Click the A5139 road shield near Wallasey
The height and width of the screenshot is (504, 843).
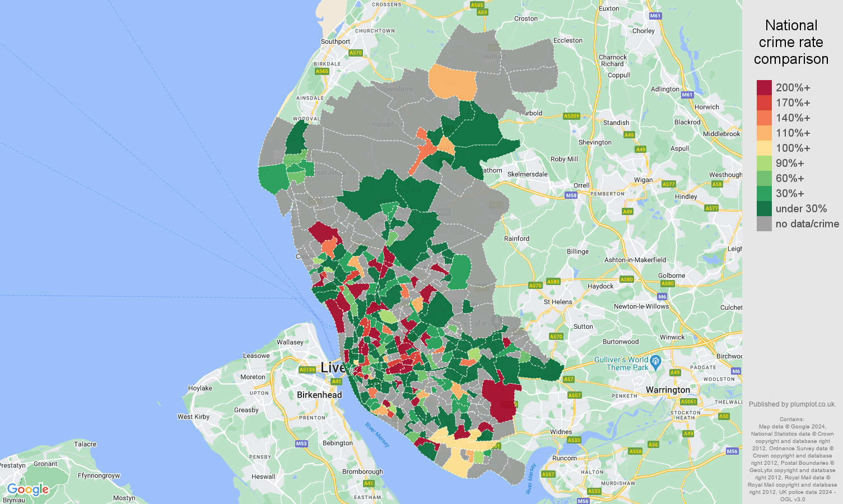(x=307, y=370)
